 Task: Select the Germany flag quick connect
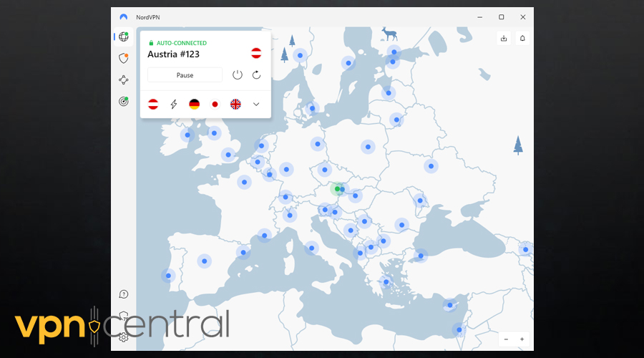pos(194,105)
